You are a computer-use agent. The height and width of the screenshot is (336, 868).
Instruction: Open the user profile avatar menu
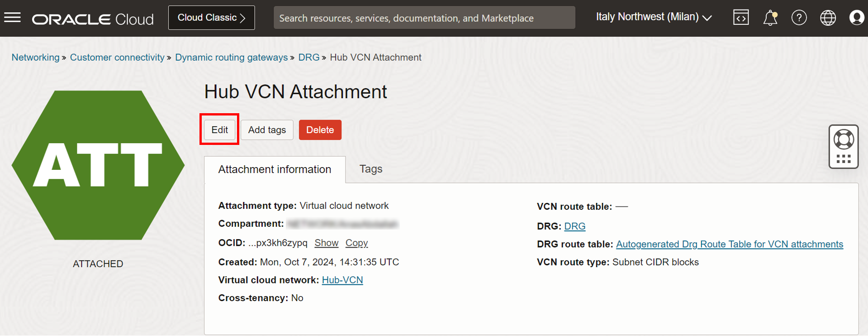pyautogui.click(x=857, y=18)
